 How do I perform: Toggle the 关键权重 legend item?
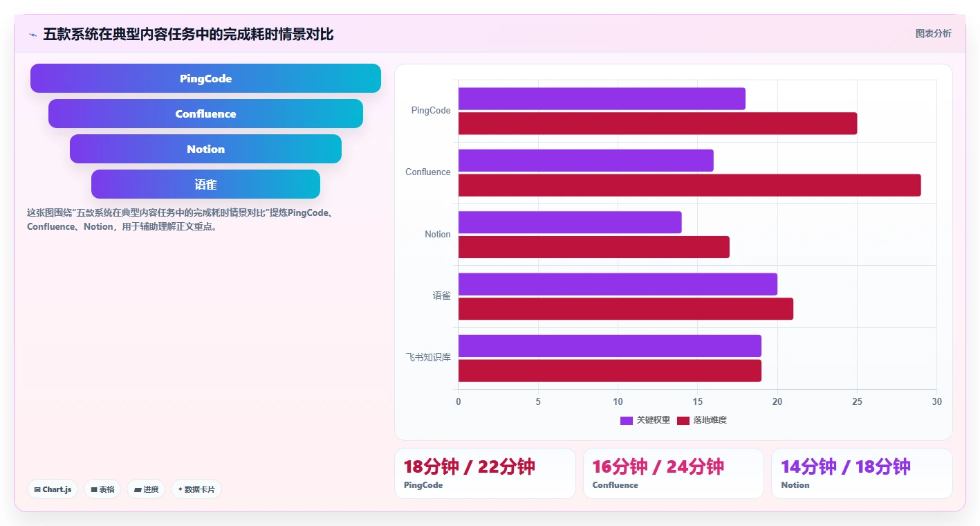coord(645,420)
